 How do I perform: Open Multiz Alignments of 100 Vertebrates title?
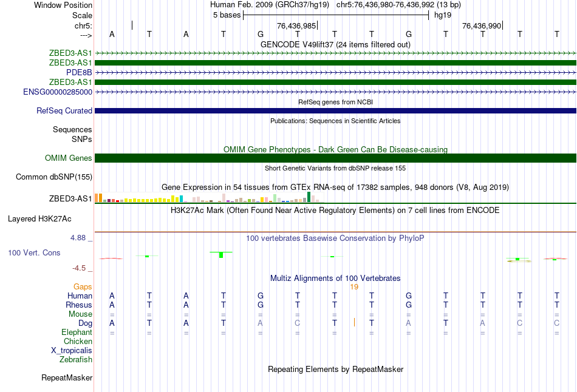pos(335,279)
